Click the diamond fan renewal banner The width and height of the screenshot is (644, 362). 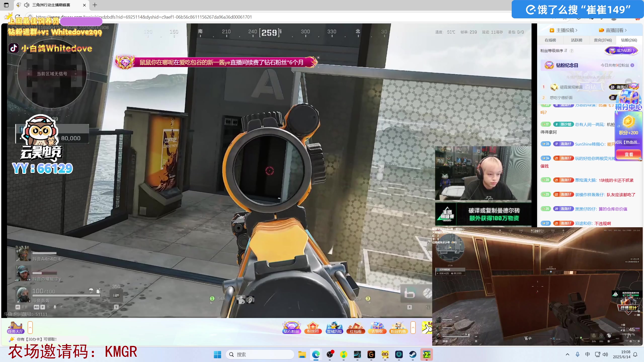pos(216,62)
